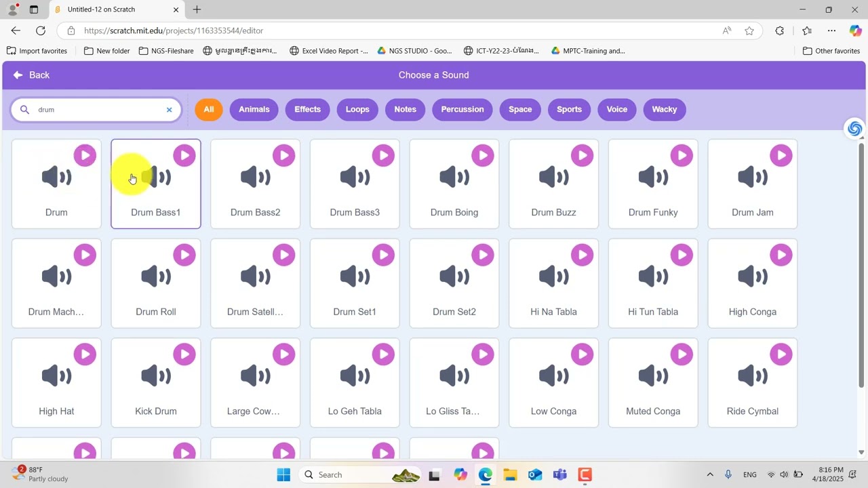Filter sounds by Voice
Image resolution: width=868 pixels, height=488 pixels.
(x=617, y=109)
